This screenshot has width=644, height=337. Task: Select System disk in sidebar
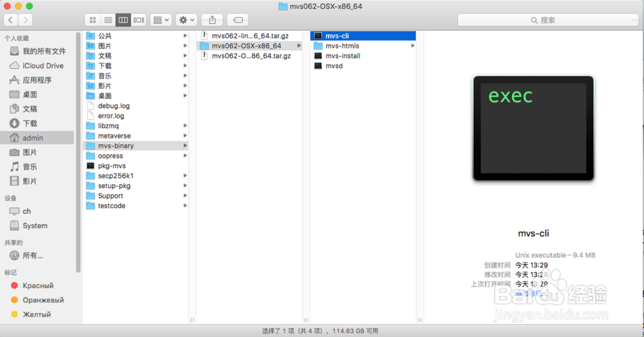coord(37,226)
